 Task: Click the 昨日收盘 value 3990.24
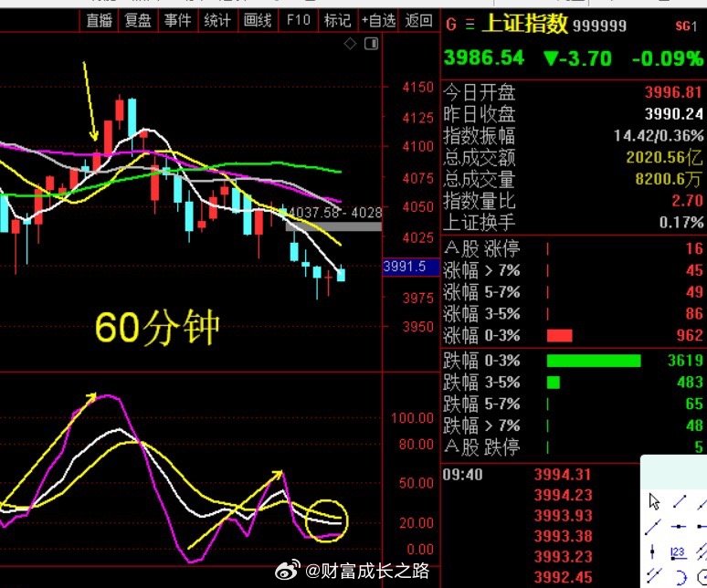pos(673,114)
